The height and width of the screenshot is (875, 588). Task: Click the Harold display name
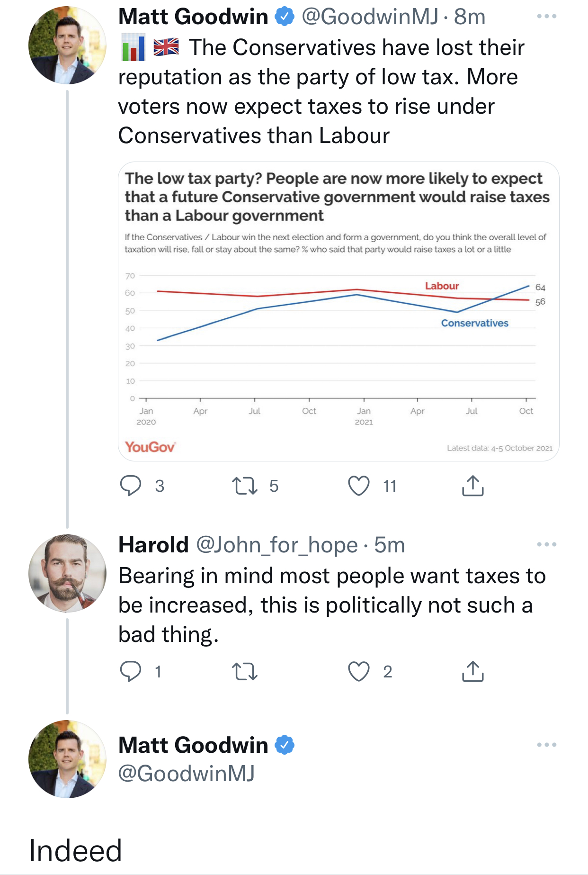153,545
